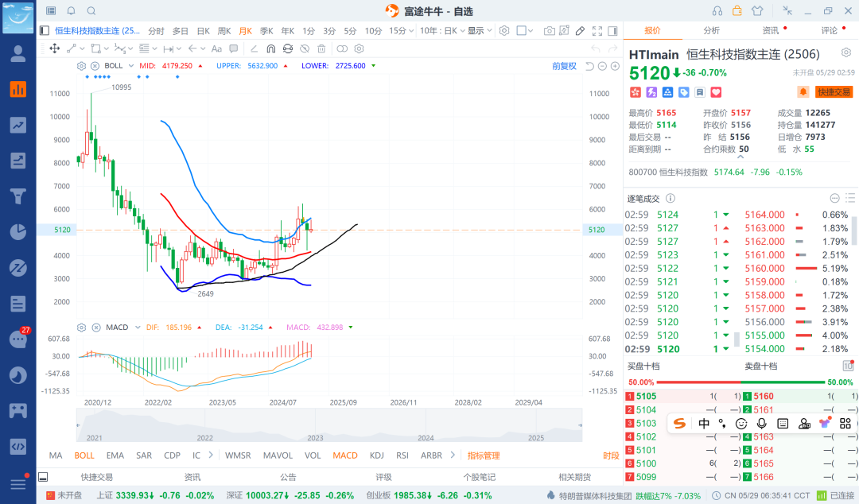Toggle the right sidebar panel icon

(x=612, y=31)
